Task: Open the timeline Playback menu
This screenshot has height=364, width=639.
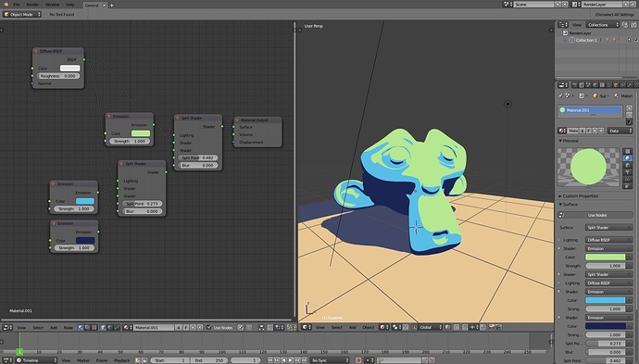Action: click(121, 360)
